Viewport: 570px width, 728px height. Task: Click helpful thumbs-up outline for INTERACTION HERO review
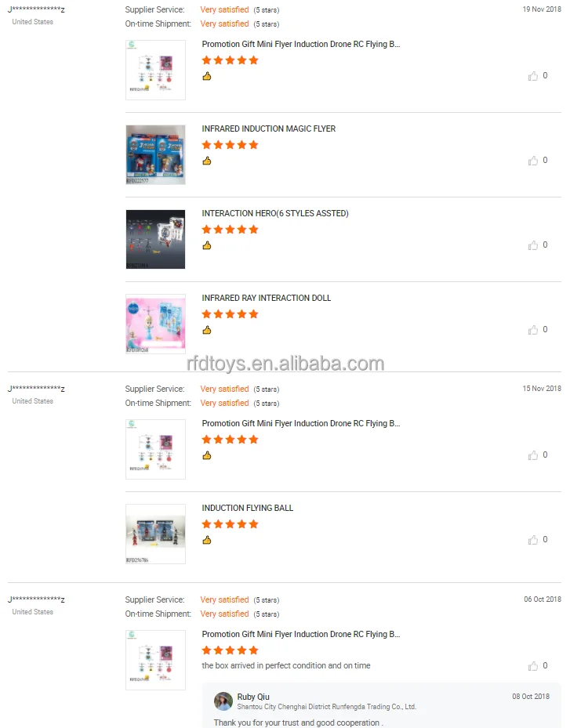pyautogui.click(x=533, y=245)
